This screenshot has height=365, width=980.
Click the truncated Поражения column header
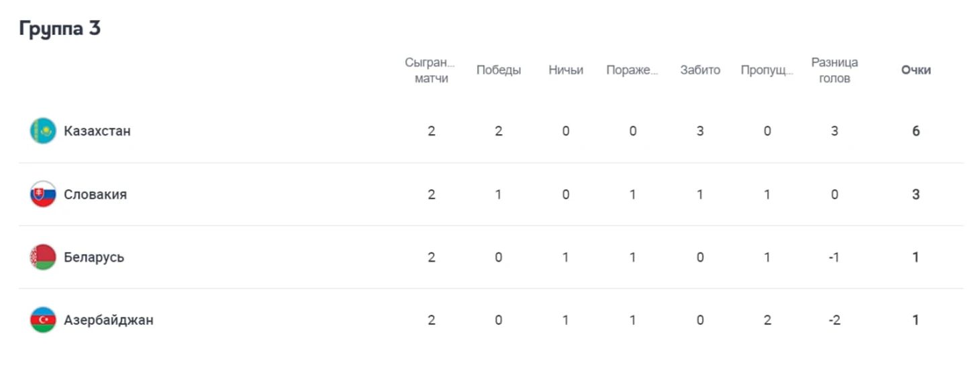pos(632,70)
